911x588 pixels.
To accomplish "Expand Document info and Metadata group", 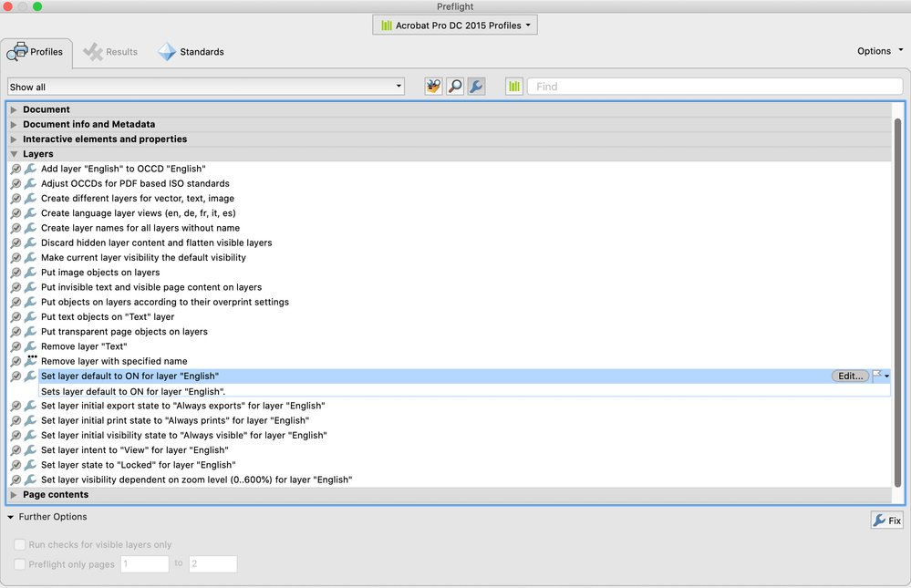I will pyautogui.click(x=14, y=124).
